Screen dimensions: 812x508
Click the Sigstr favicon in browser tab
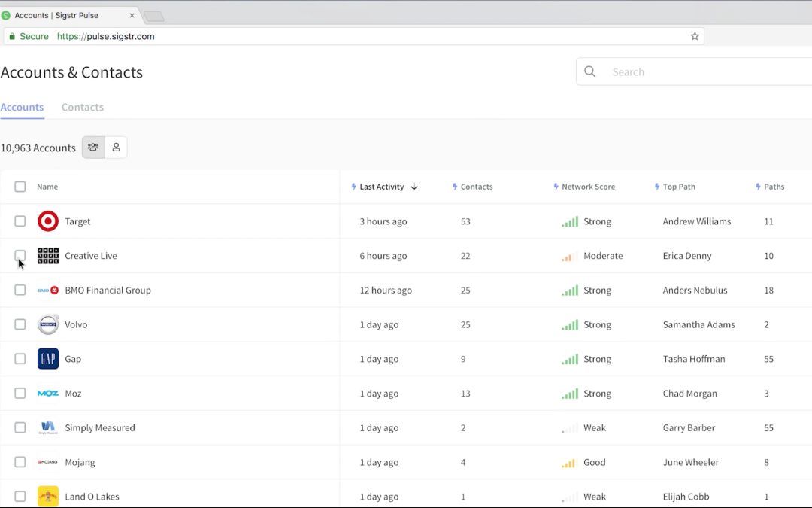click(x=6, y=16)
